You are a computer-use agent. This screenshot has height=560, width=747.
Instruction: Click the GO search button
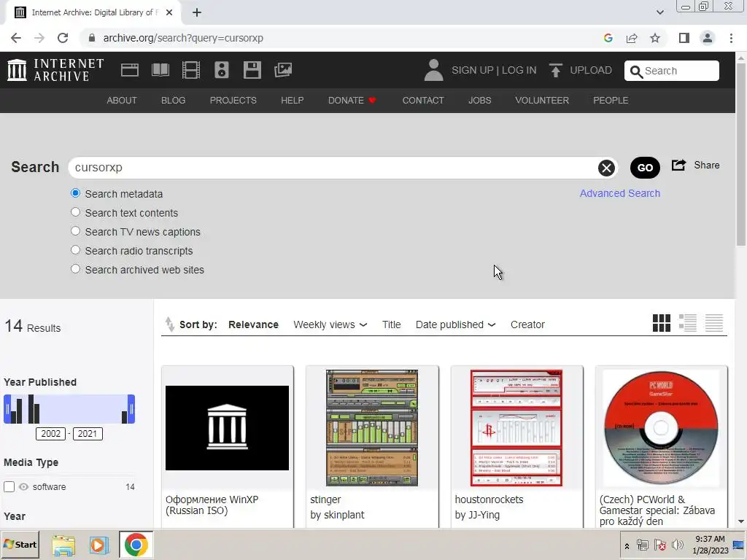(645, 168)
